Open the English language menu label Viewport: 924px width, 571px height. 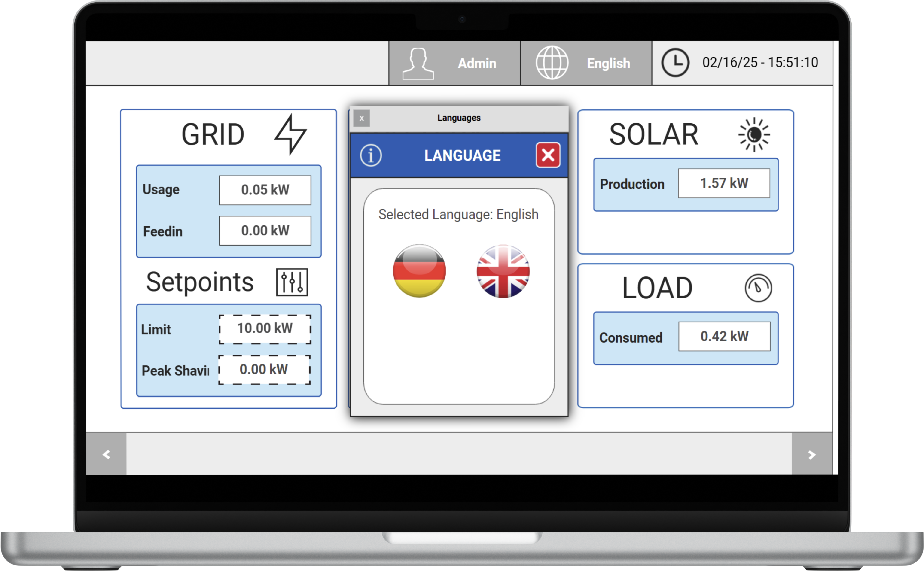[608, 64]
